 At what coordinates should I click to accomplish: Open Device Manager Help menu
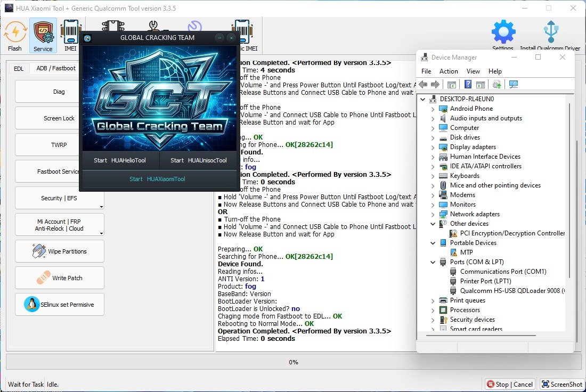(x=495, y=71)
